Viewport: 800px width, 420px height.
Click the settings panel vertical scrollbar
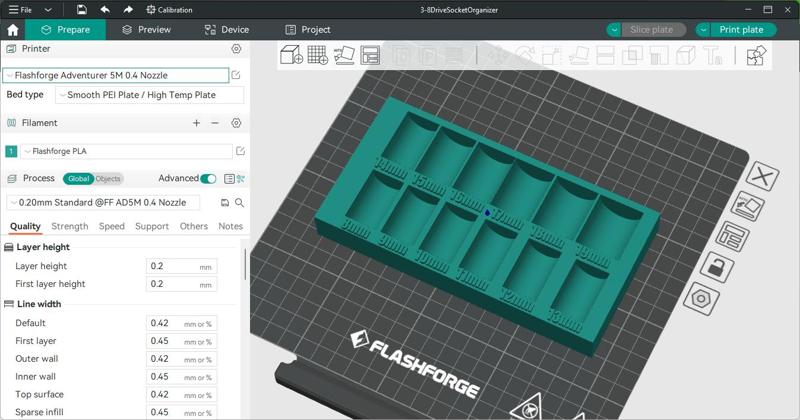click(245, 264)
